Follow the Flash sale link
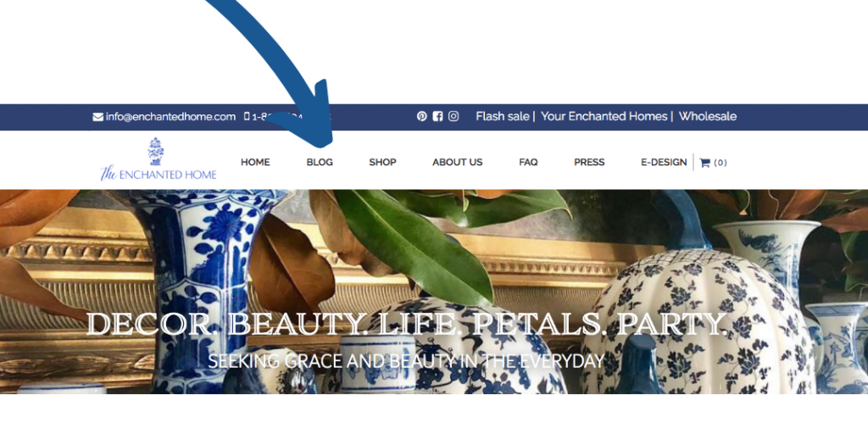Viewport: 868px width, 445px height. tap(502, 116)
